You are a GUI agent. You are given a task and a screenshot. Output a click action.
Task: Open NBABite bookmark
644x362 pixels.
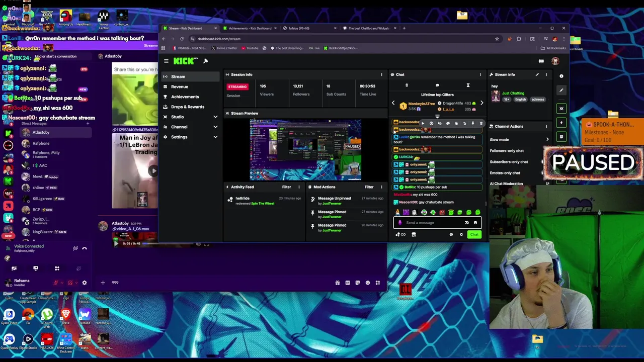tap(189, 48)
